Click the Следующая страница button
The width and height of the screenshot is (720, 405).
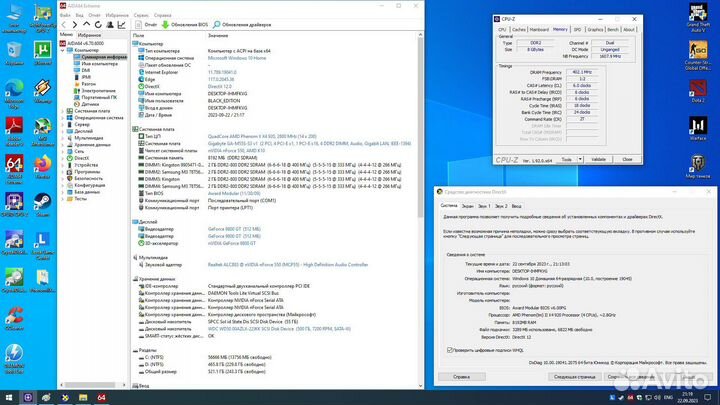(x=574, y=377)
